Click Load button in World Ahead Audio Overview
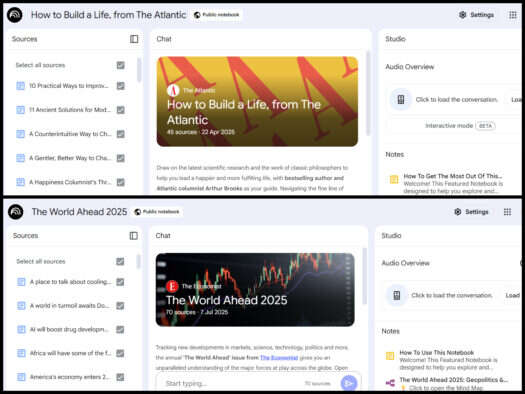 pos(513,295)
